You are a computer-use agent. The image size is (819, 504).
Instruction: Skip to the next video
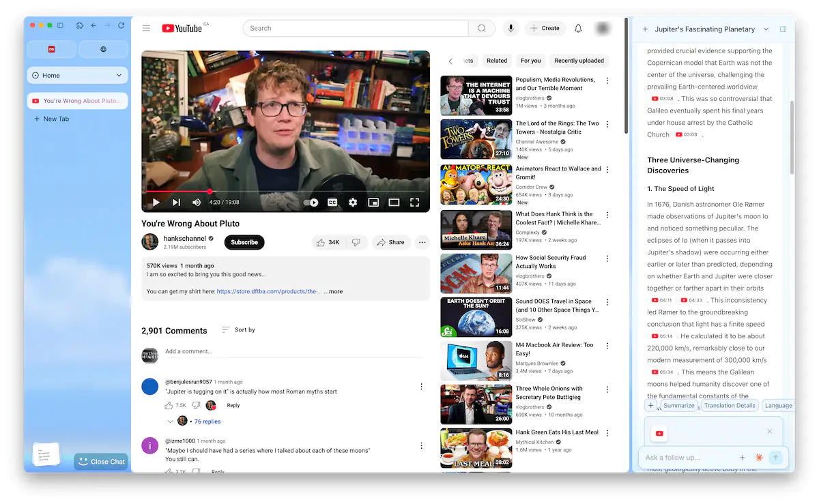pos(176,202)
